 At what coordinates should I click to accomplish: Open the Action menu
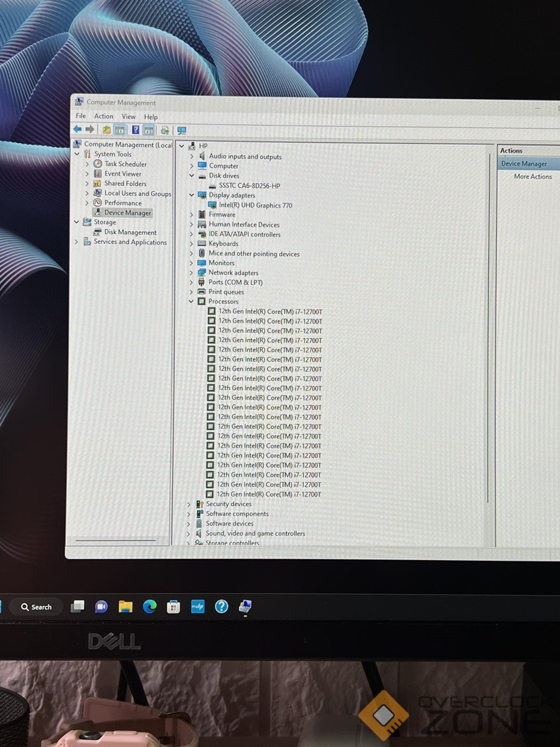click(103, 116)
